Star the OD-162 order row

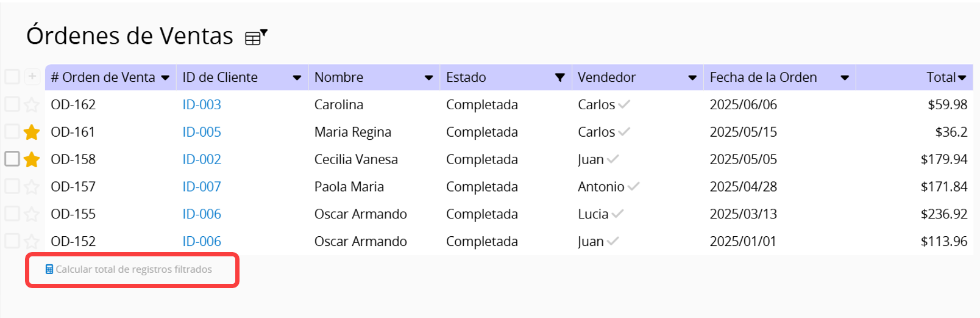pyautogui.click(x=32, y=105)
